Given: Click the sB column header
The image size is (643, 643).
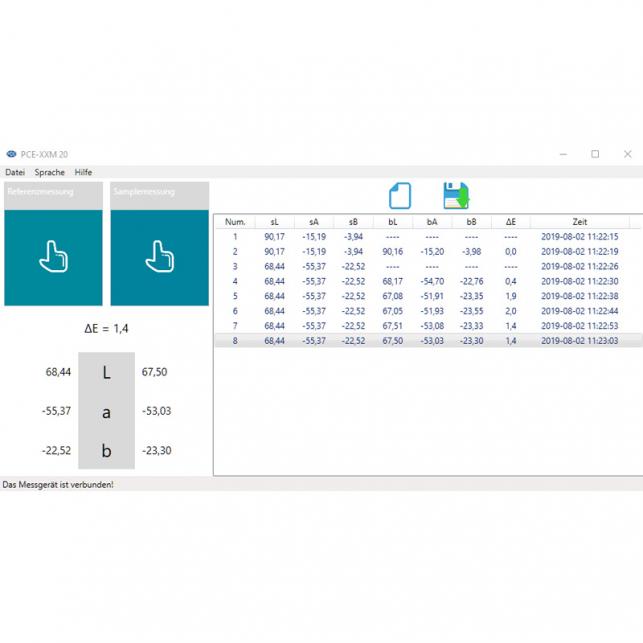Looking at the screenshot, I should coord(353,222).
